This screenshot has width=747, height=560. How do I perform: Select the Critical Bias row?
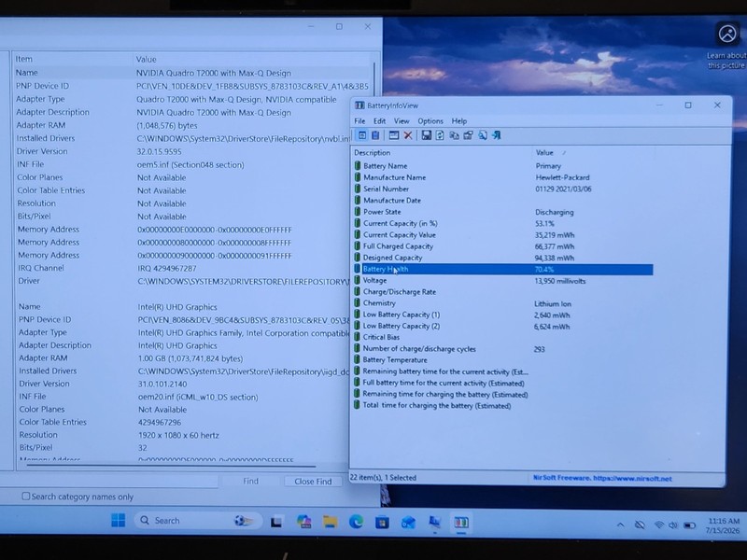coord(503,337)
